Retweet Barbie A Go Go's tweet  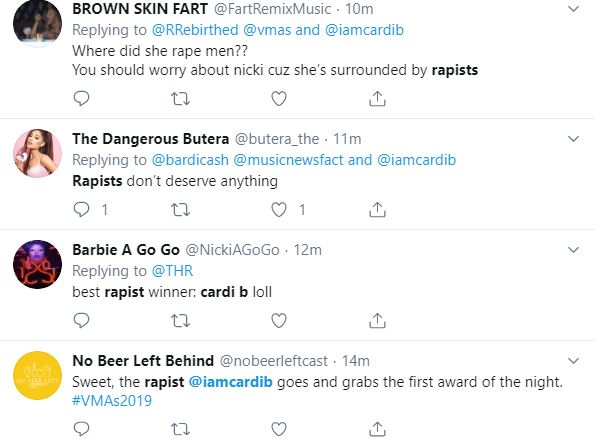click(180, 321)
